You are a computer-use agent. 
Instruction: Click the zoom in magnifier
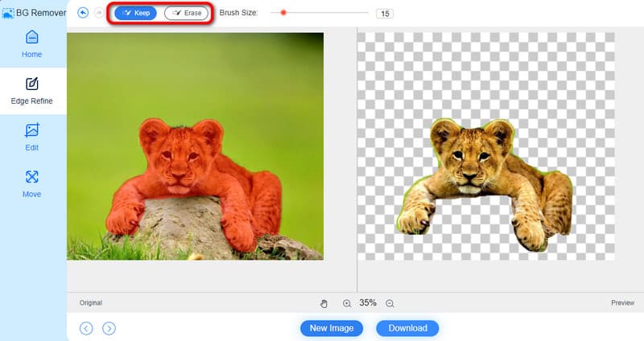[347, 303]
